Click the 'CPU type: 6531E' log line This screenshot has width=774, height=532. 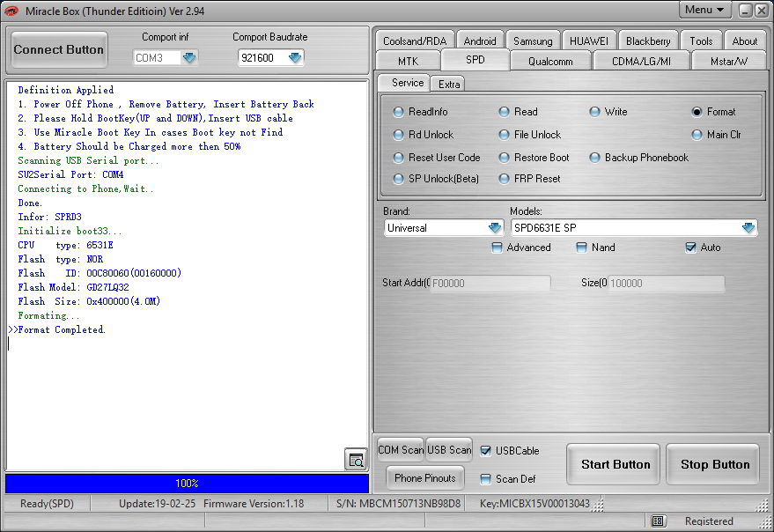tap(66, 245)
